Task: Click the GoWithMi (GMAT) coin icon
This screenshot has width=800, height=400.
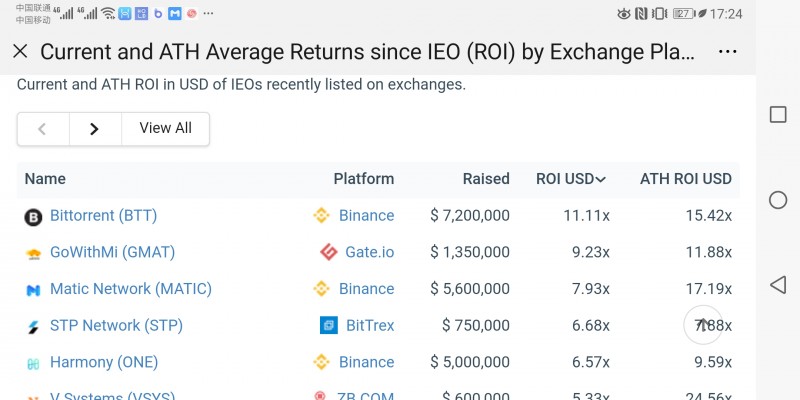Action: [32, 253]
